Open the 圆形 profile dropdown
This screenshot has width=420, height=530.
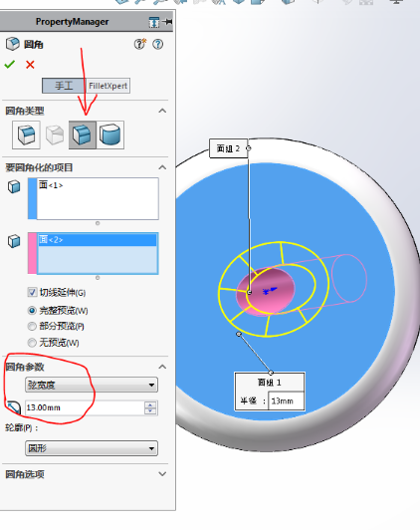point(92,448)
